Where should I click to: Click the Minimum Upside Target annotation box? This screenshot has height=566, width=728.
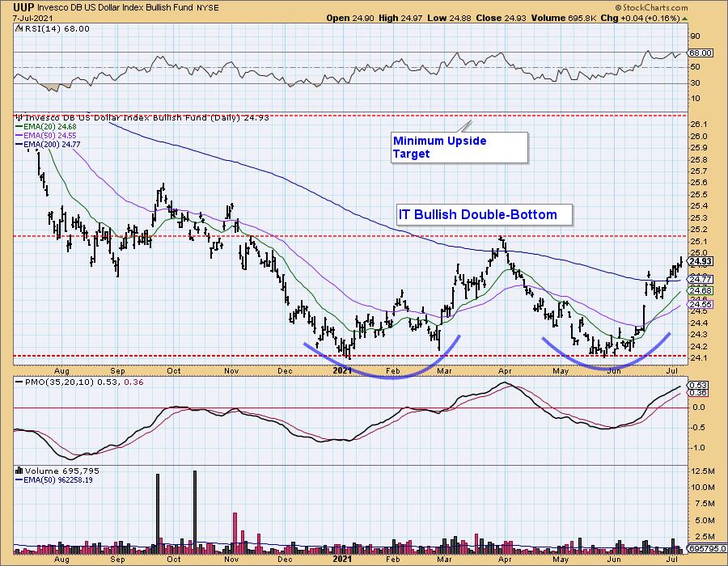pyautogui.click(x=459, y=147)
